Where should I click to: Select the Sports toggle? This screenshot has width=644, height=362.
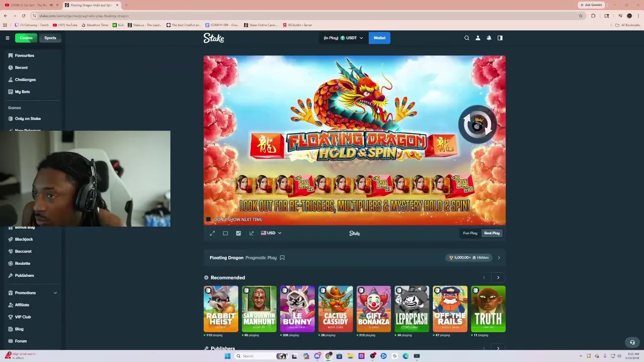click(50, 38)
